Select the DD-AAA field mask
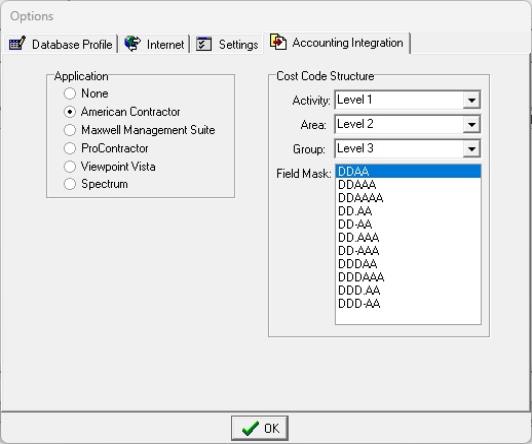This screenshot has width=532, height=444. 408,251
